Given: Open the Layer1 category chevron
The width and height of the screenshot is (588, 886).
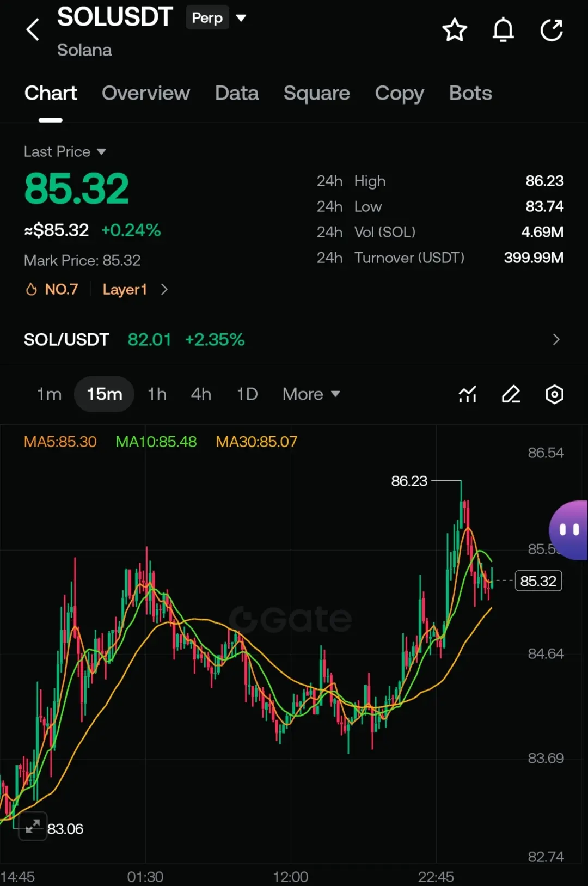Looking at the screenshot, I should 164,289.
